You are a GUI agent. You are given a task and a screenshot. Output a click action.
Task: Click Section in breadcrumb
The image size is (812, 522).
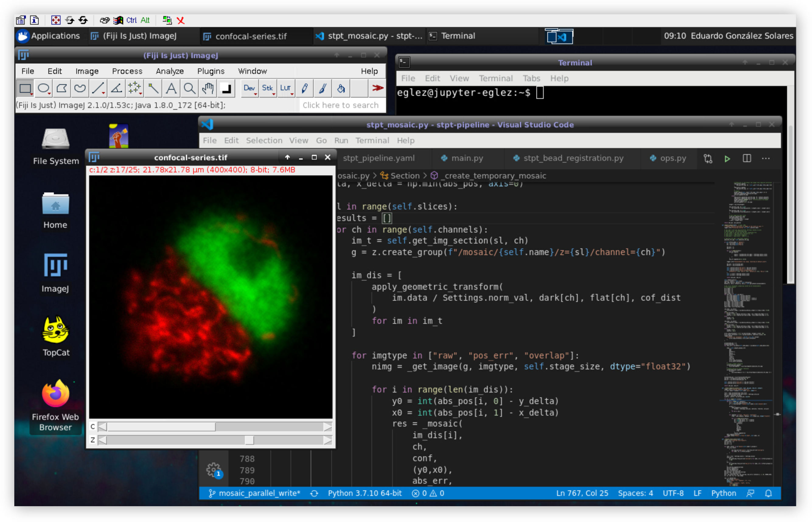[405, 176]
